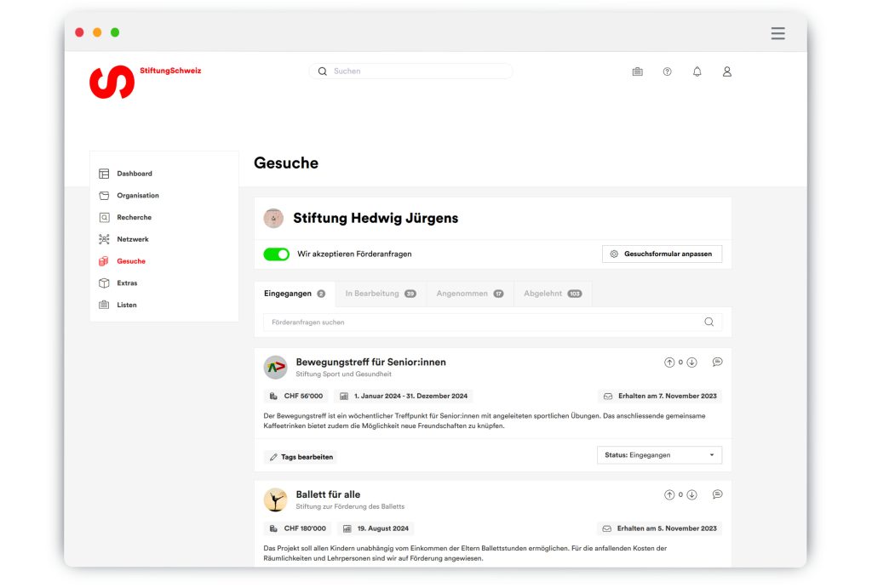Image resolution: width=872 pixels, height=588 pixels.
Task: Click Gesuchsformular anpassen button
Action: tap(662, 254)
